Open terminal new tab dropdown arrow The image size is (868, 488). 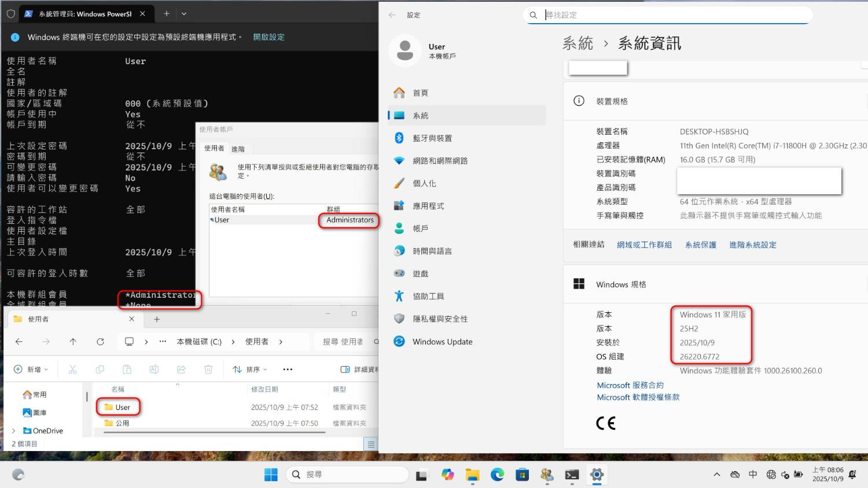[x=184, y=14]
